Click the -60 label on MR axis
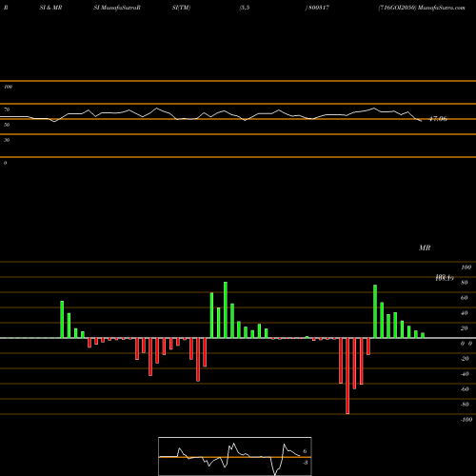The image size is (476, 476). 465,389
